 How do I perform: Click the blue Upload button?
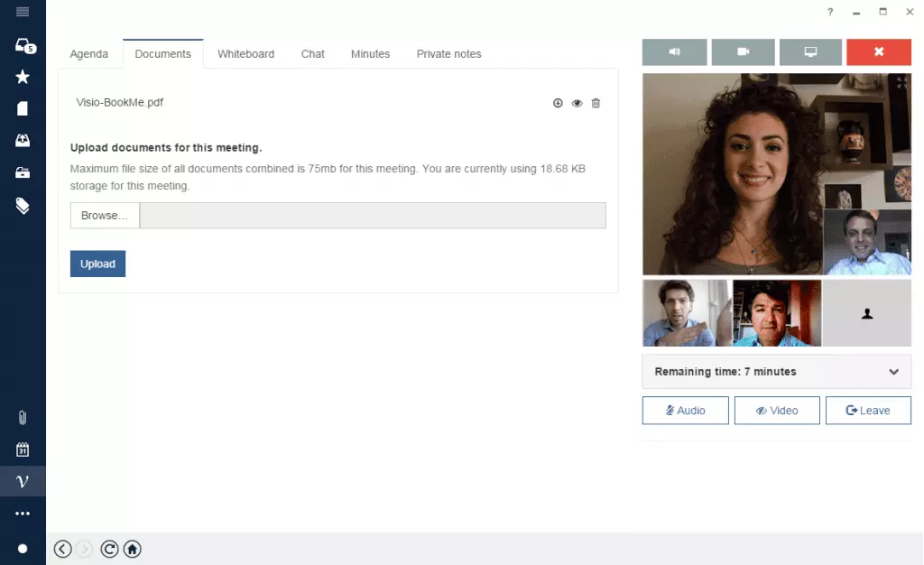[x=97, y=264]
